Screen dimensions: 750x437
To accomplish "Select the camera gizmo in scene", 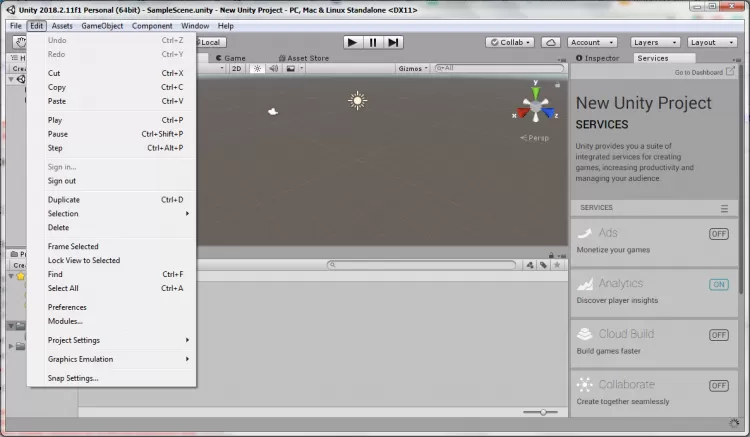I will (273, 111).
